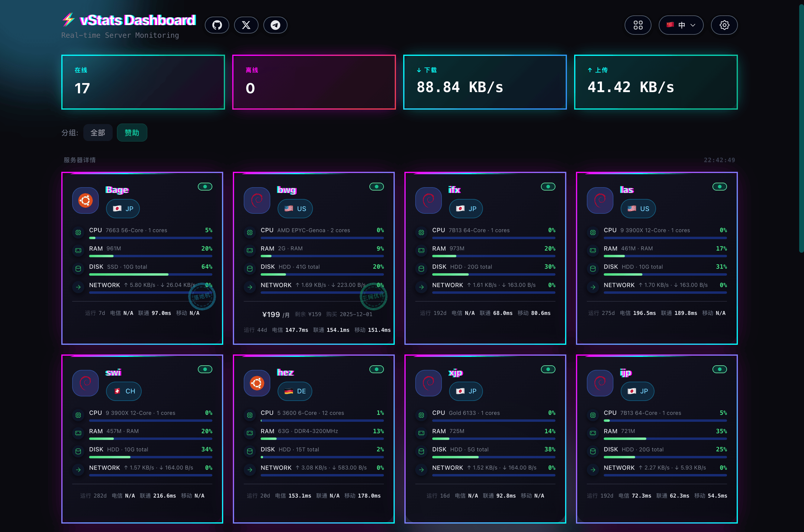Toggle the status switch on swi card

click(205, 369)
